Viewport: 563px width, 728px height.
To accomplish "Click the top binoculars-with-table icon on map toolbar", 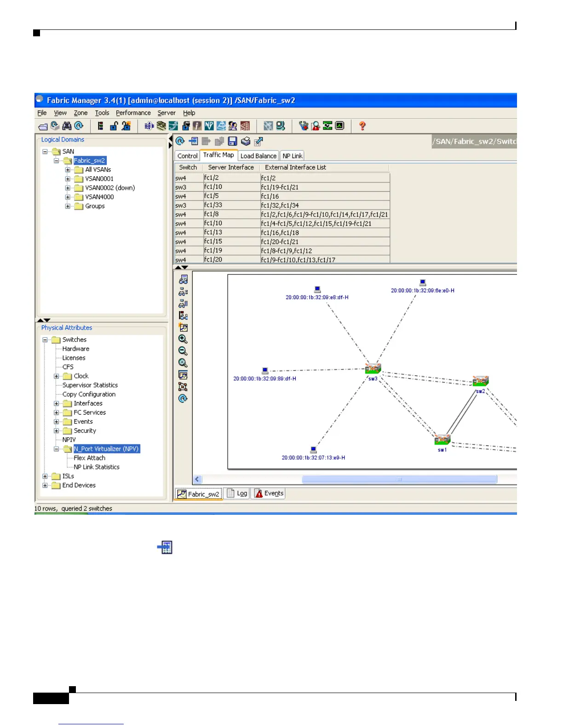I will [x=183, y=279].
